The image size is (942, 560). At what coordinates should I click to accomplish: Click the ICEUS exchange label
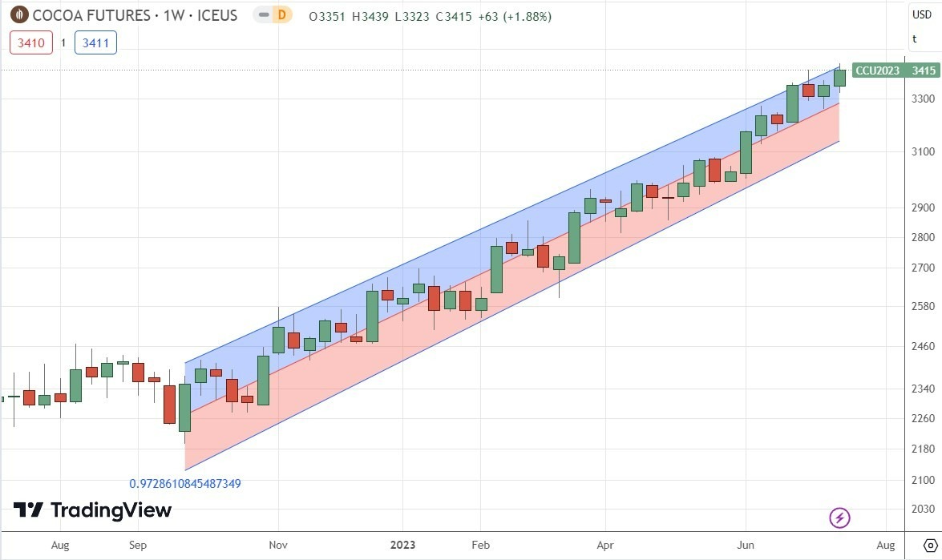click(216, 15)
